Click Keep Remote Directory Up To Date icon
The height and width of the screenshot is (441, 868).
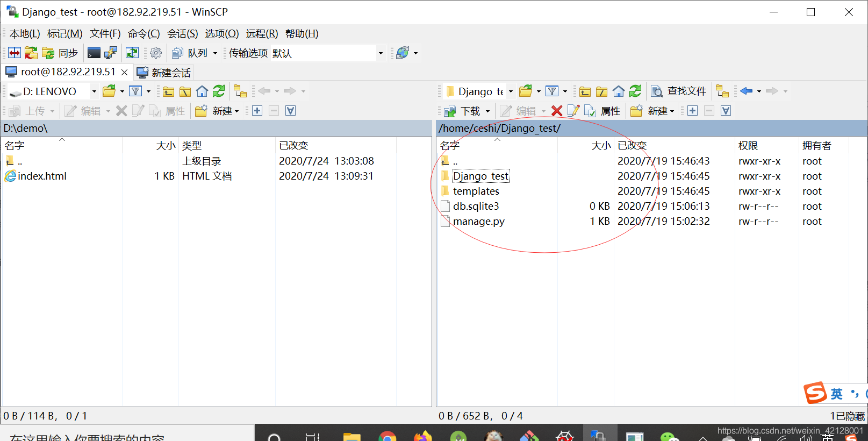[132, 53]
